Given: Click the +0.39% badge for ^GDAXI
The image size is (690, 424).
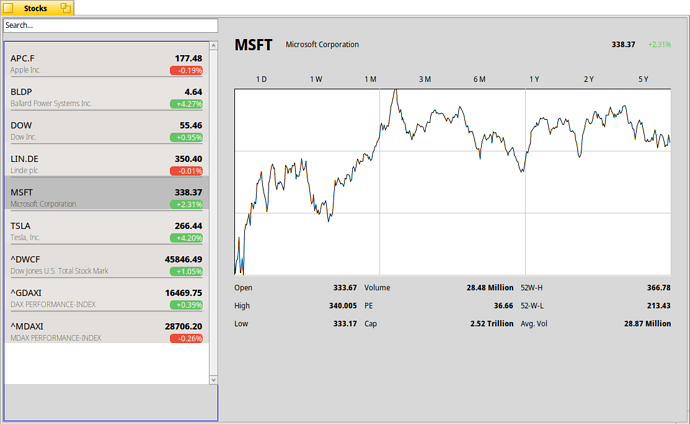Looking at the screenshot, I should [x=187, y=305].
